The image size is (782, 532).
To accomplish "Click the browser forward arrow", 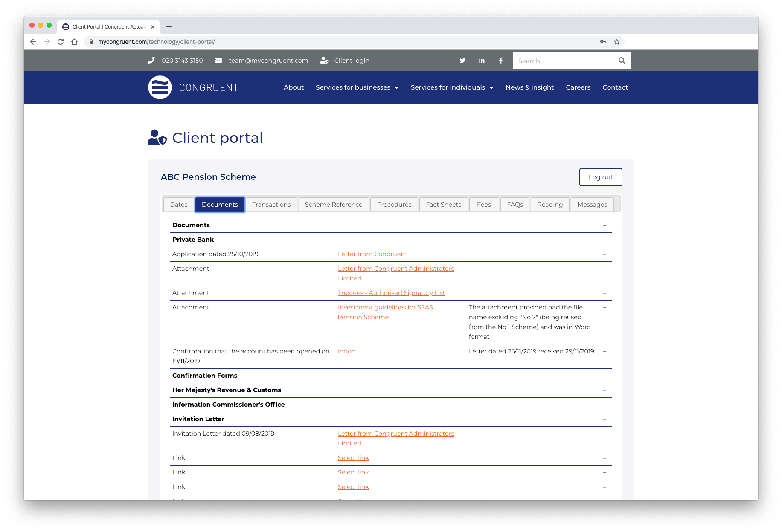I will click(47, 42).
